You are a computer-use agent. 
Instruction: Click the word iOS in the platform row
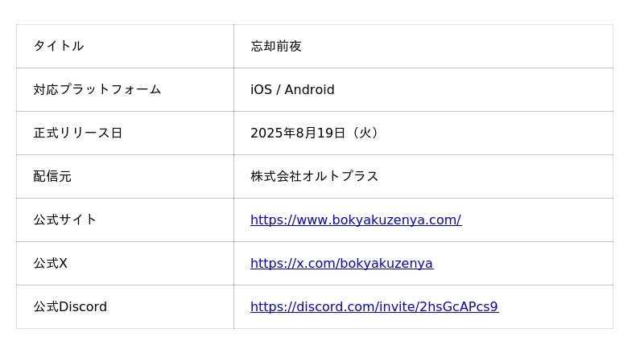[x=261, y=90]
